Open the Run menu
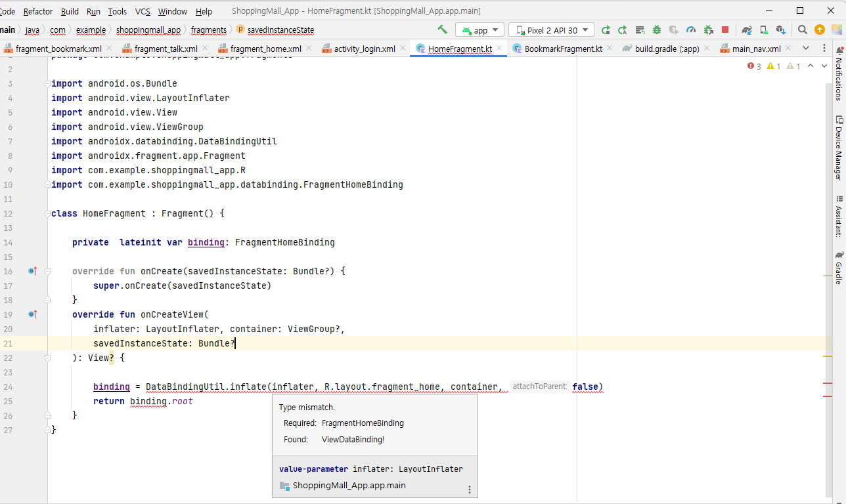 [x=93, y=11]
